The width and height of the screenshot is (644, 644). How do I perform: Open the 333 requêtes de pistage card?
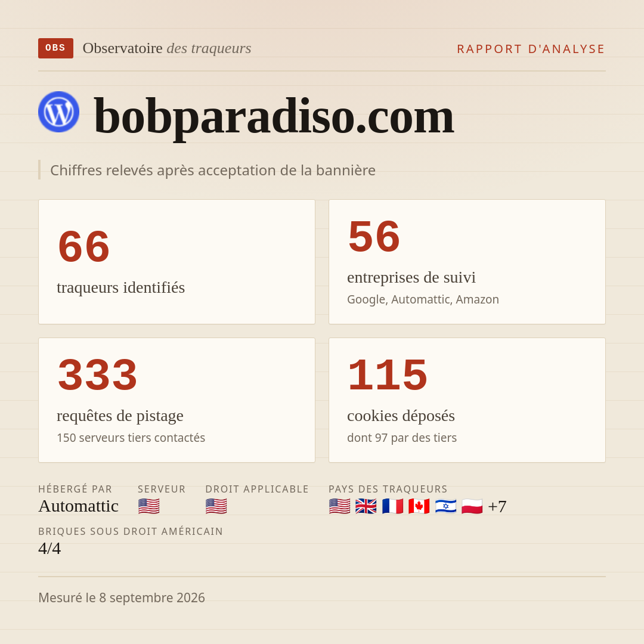click(177, 400)
